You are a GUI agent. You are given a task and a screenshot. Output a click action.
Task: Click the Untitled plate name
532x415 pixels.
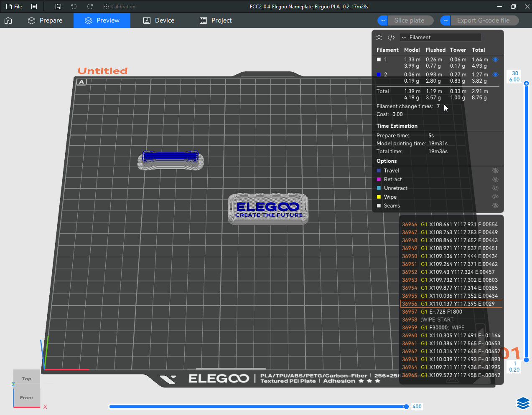click(103, 71)
